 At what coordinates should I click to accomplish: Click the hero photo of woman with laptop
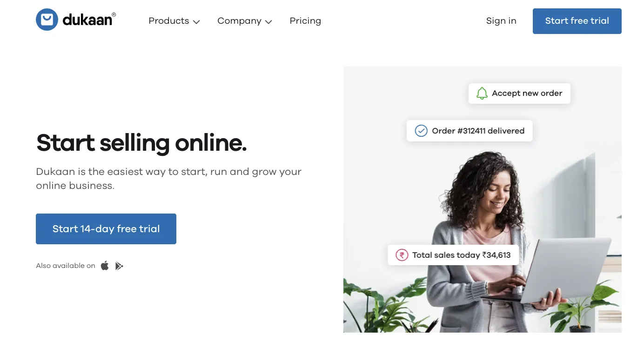(x=483, y=200)
